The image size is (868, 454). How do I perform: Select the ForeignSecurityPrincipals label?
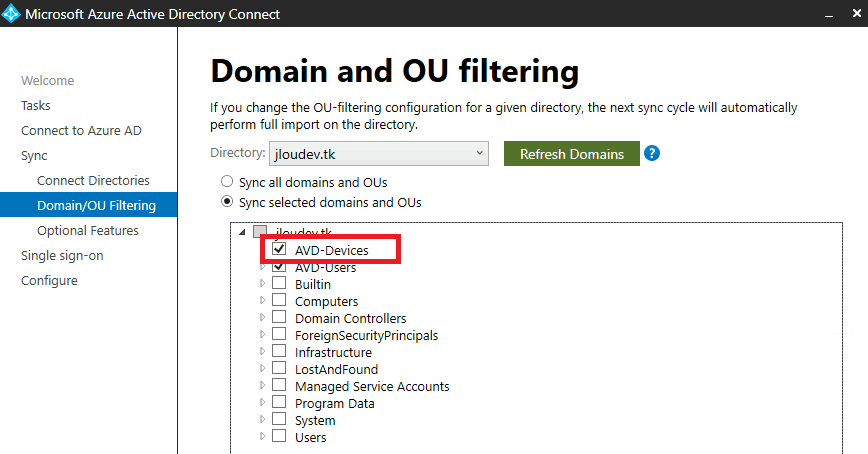click(366, 336)
